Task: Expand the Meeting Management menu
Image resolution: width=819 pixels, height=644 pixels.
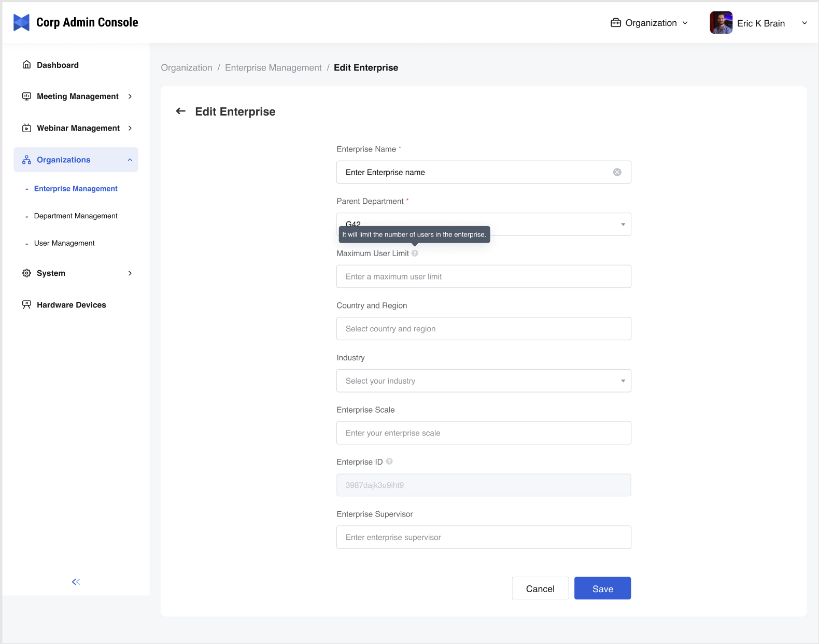Action: click(x=78, y=96)
